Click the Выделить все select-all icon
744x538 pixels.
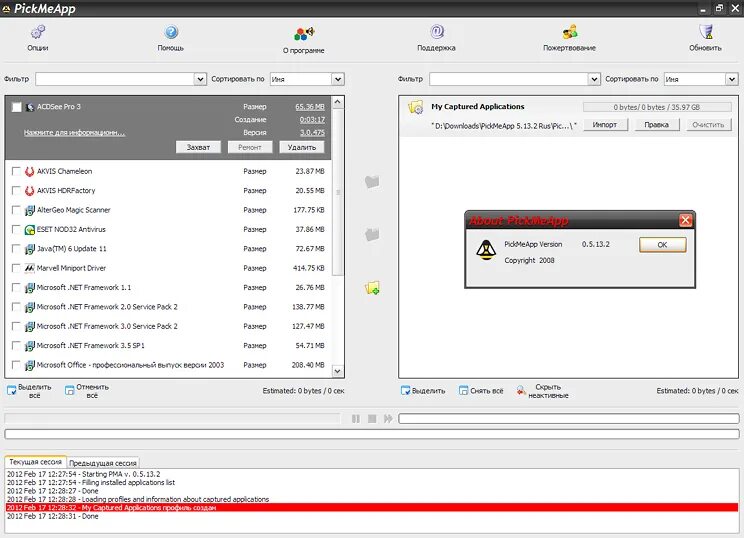11,391
